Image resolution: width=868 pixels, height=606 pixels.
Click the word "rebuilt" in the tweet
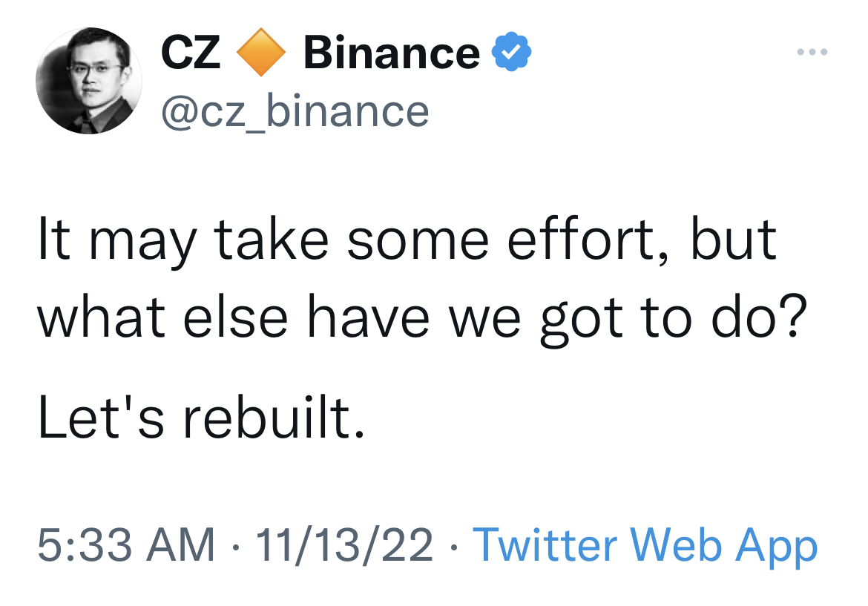pos(266,419)
